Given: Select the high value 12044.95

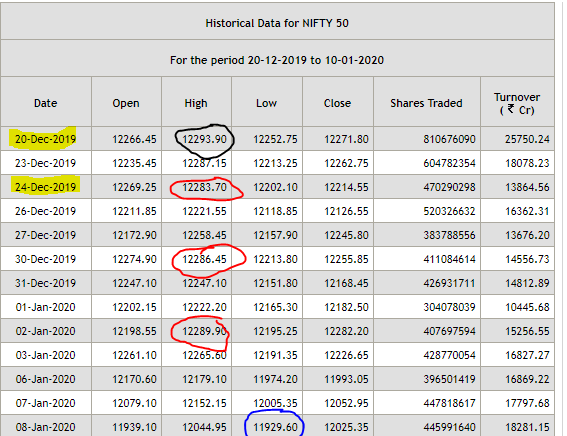Looking at the screenshot, I should 204,427.
